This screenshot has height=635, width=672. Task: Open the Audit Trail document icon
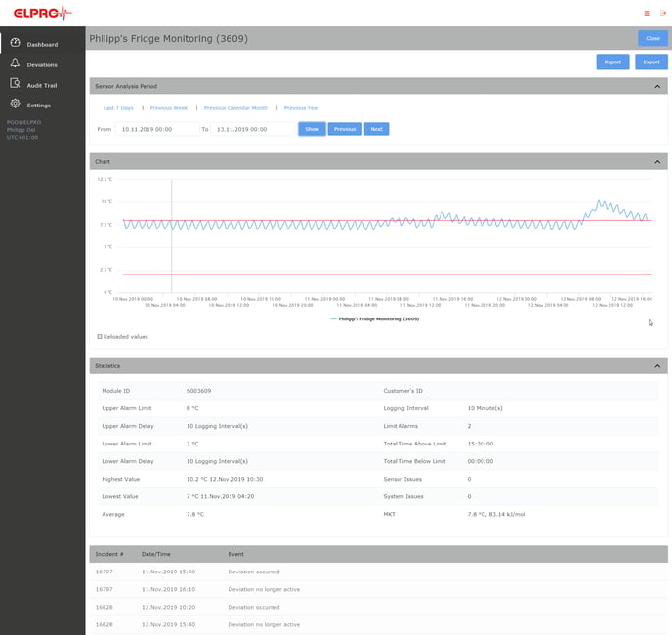[15, 84]
